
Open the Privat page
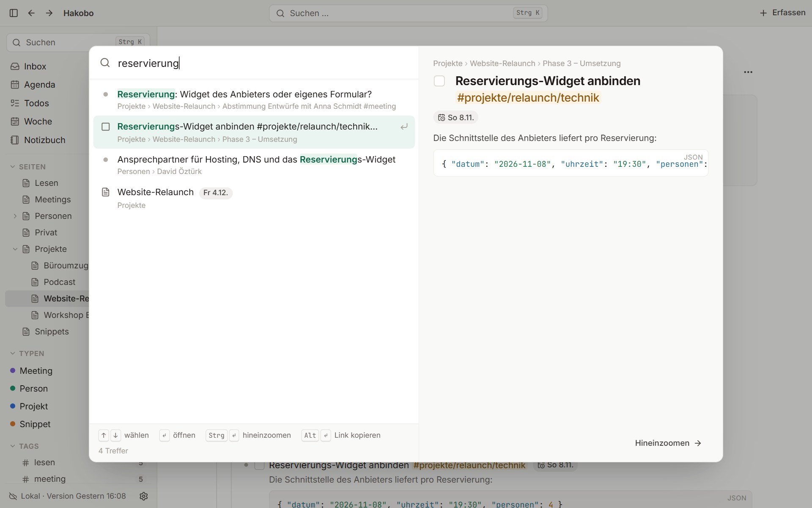coord(46,232)
